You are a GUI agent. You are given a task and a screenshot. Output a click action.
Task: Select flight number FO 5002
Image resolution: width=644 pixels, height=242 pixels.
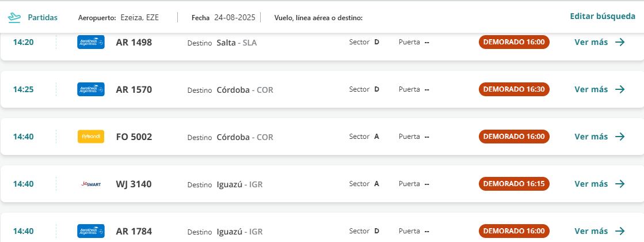pos(134,137)
